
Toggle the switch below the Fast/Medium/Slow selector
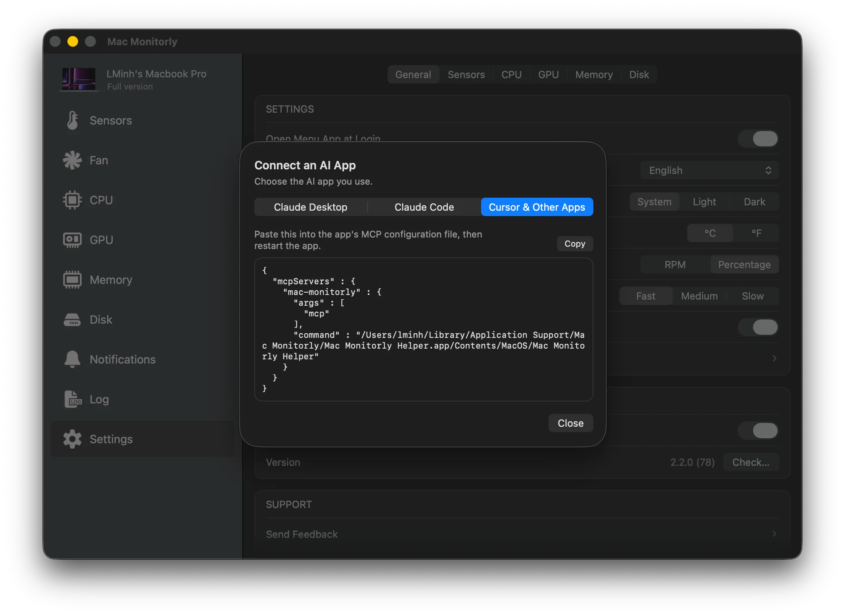click(x=758, y=327)
